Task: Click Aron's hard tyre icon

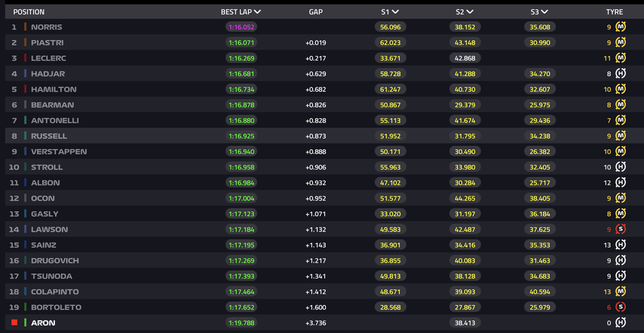Action: point(620,323)
